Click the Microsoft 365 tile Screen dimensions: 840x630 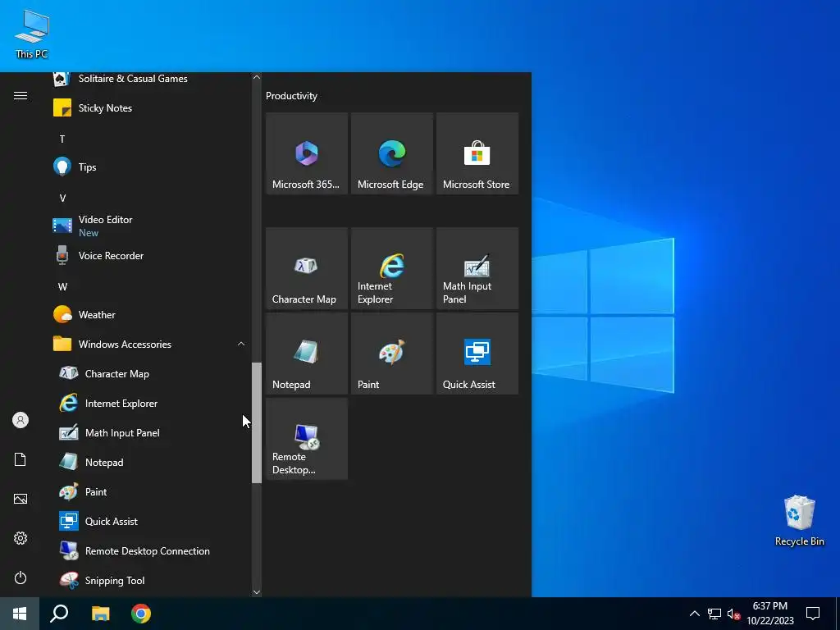click(x=307, y=153)
